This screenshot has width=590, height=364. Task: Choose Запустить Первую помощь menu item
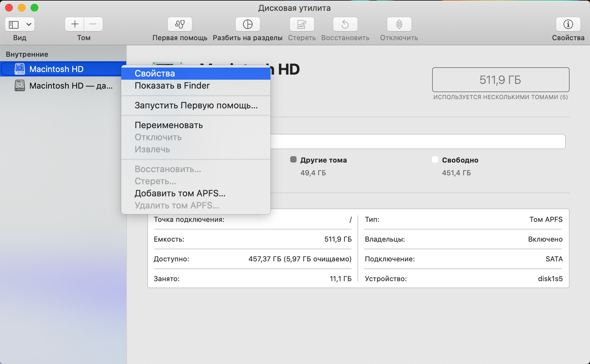(x=196, y=105)
